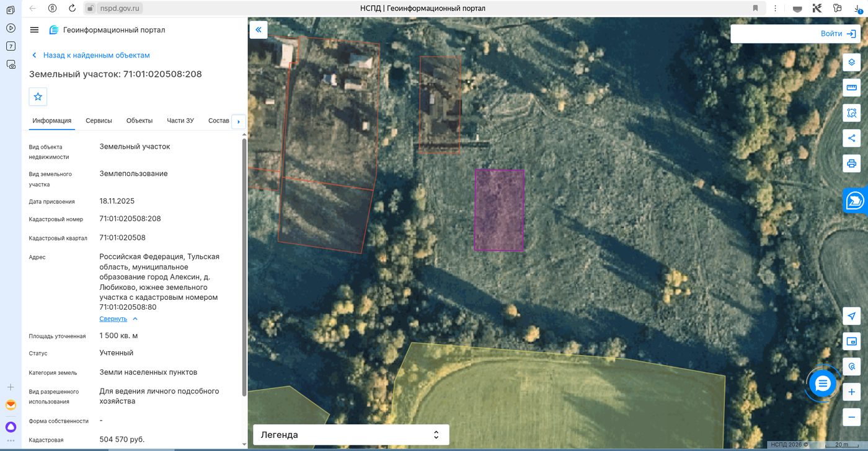Viewport: 868px width, 451px height.
Task: Center map on my location
Action: pyautogui.click(x=852, y=316)
